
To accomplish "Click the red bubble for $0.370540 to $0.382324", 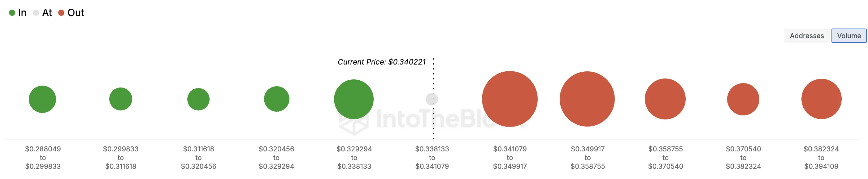I will [743, 99].
